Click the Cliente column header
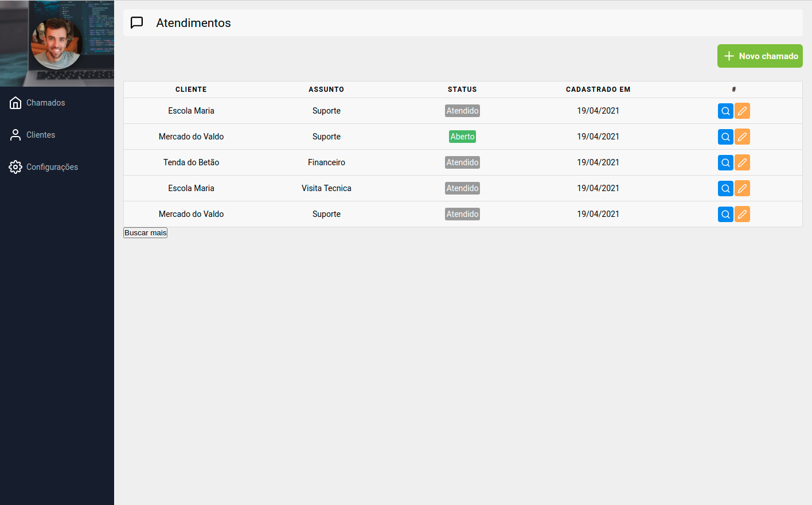Viewport: 812px width, 505px height. tap(191, 90)
